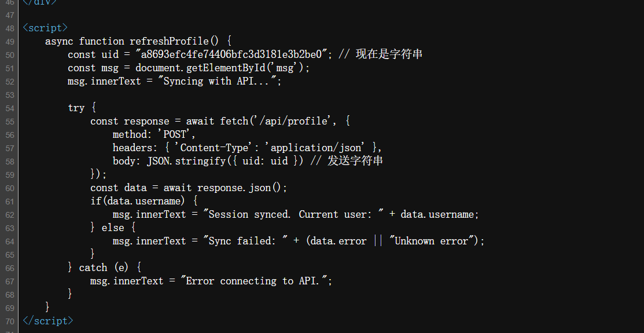Screen dimensions: 644x333
Task: Click response.json() call
Action: pyautogui.click(x=242, y=188)
